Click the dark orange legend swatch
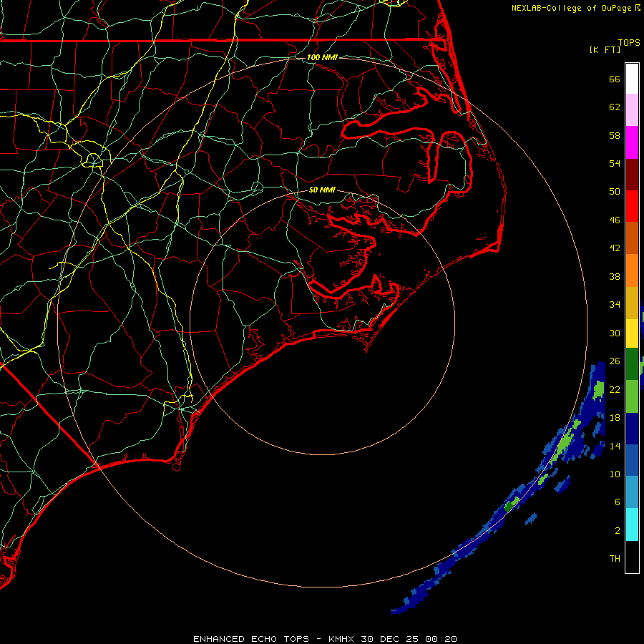This screenshot has height=644, width=644. 632,238
